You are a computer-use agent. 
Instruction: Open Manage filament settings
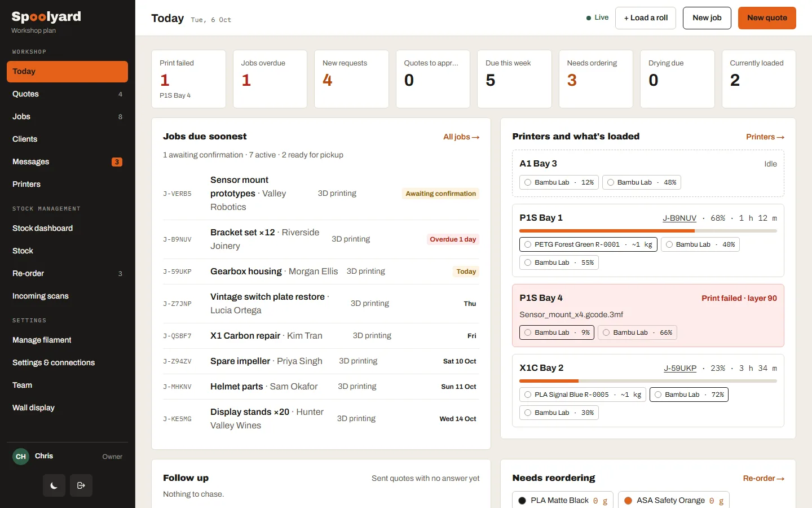coord(67,340)
